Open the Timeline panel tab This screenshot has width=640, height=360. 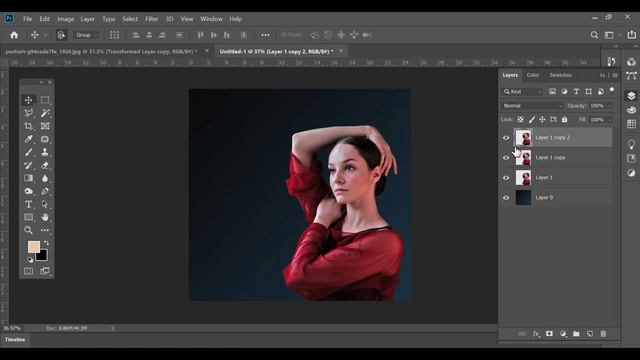15,340
